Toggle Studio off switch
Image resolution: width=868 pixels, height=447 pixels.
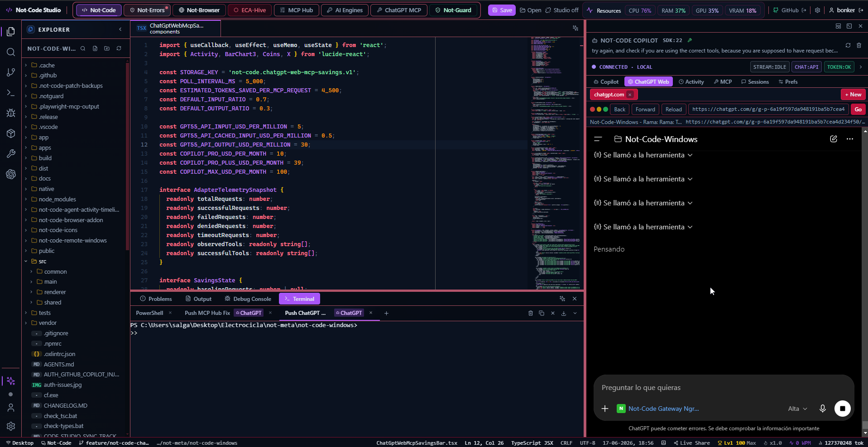pyautogui.click(x=562, y=10)
